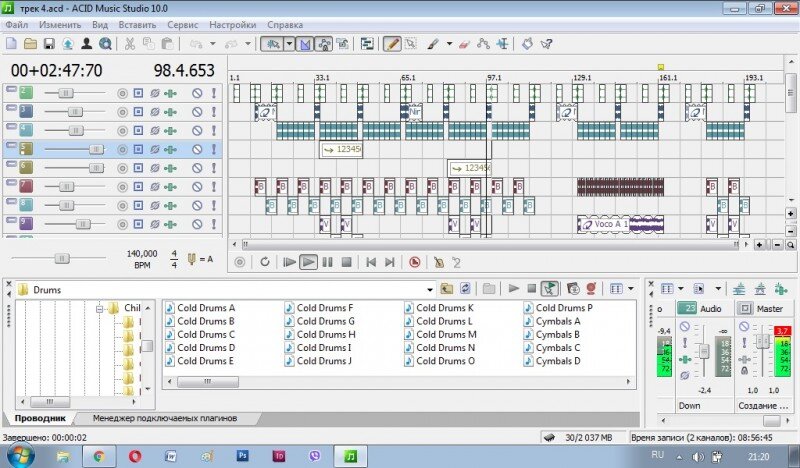
Task: Click Play From Start in the transport bar
Action: 289,262
